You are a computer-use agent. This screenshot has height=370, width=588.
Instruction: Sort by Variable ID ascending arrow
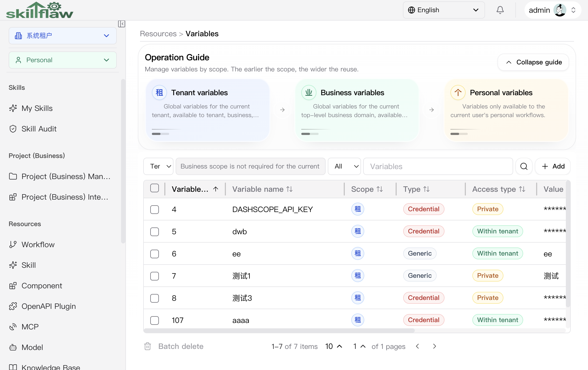click(216, 189)
